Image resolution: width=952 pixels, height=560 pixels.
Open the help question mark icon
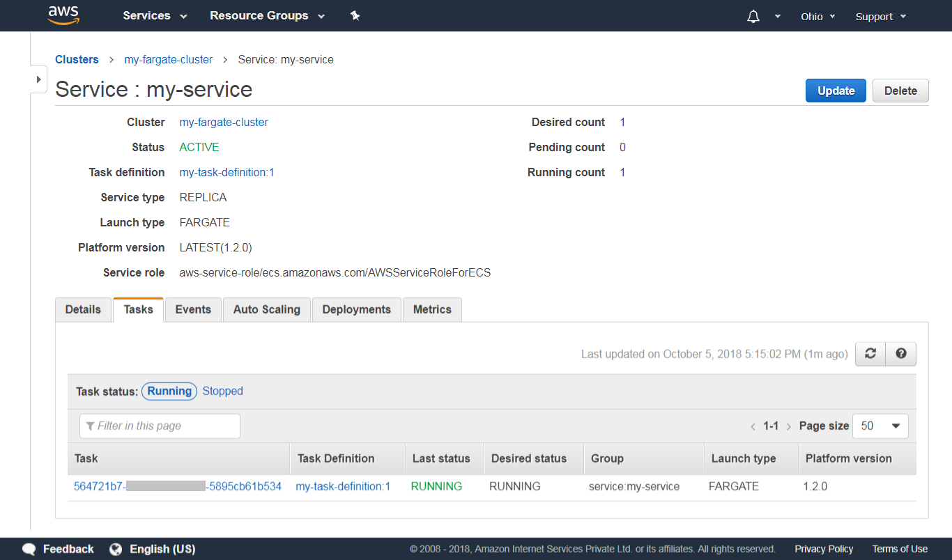(900, 354)
